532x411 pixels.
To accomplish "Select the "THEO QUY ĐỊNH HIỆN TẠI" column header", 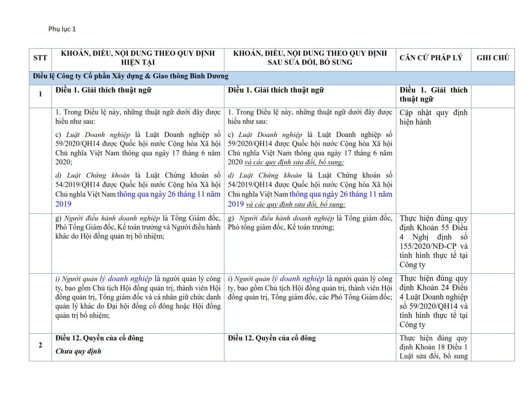I will [138, 58].
